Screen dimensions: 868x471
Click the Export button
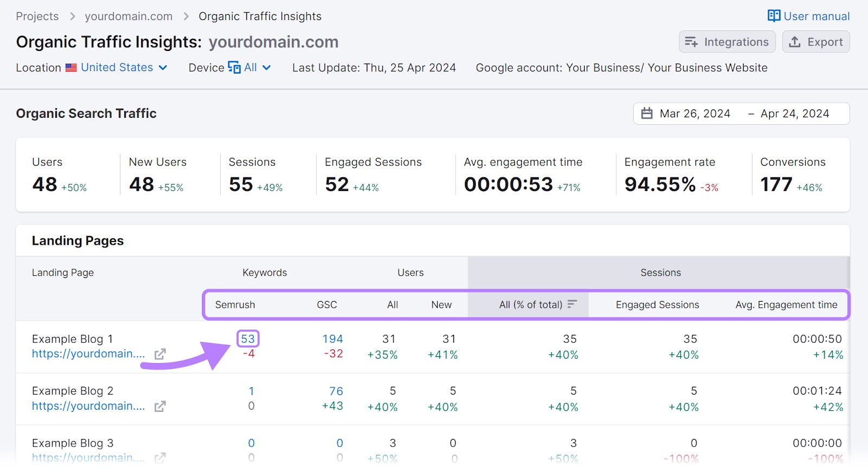(816, 42)
